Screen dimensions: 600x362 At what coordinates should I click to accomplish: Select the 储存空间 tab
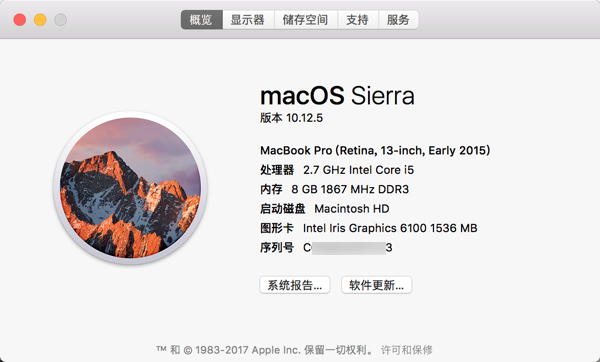click(305, 20)
